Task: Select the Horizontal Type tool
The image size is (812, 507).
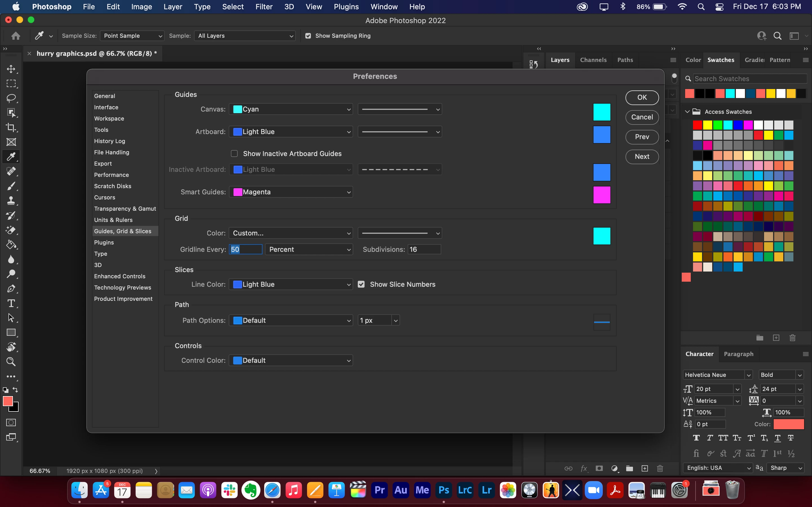Action: click(11, 303)
